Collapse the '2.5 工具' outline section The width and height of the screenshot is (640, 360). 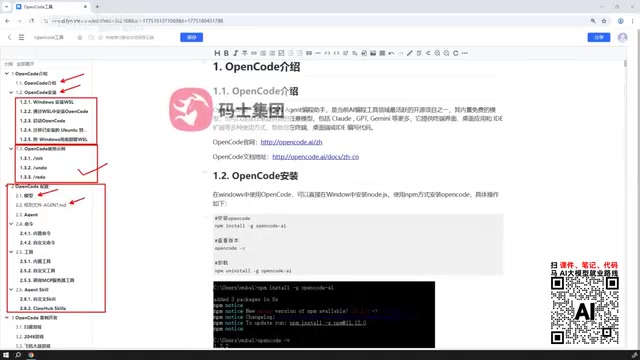(x=11, y=252)
